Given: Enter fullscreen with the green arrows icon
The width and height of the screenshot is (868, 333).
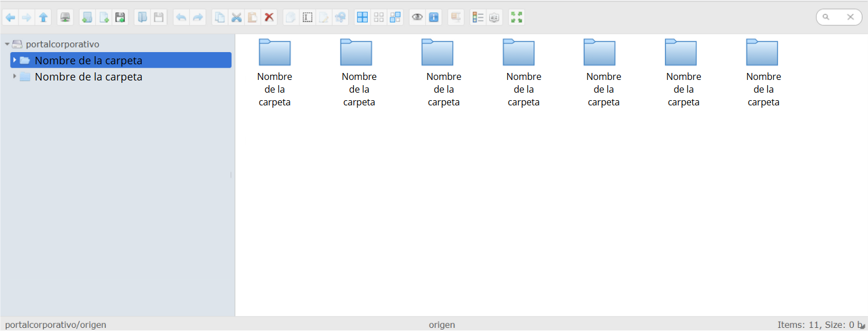Looking at the screenshot, I should [516, 17].
